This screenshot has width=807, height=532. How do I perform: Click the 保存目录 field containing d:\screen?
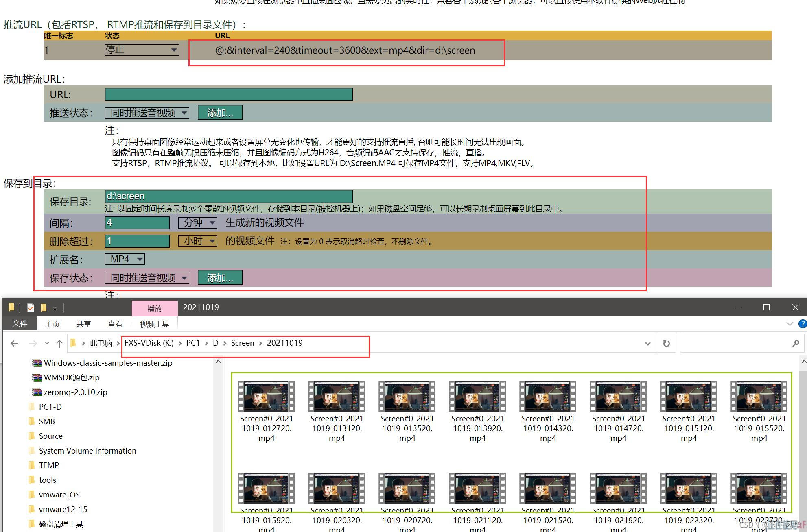[228, 196]
